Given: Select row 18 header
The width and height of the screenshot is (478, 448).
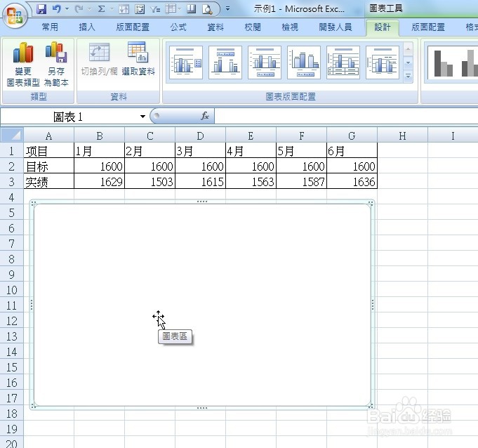Looking at the screenshot, I should pos(12,414).
